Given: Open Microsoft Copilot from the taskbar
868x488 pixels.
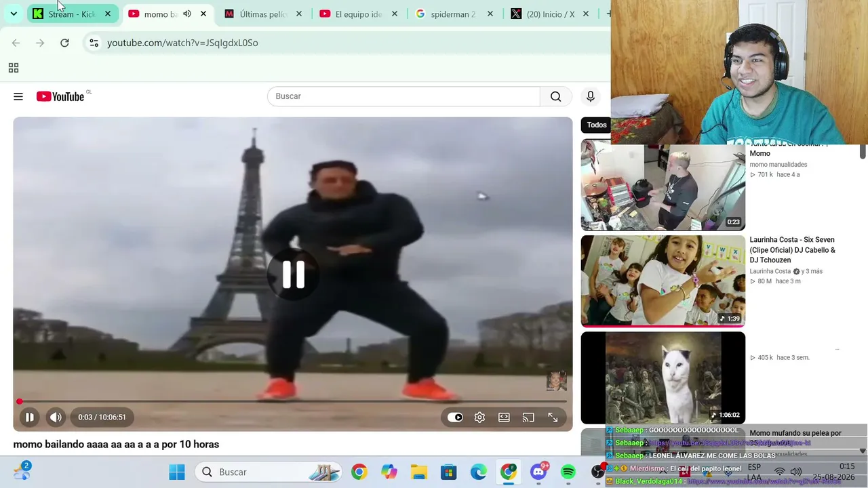Looking at the screenshot, I should pyautogui.click(x=389, y=472).
